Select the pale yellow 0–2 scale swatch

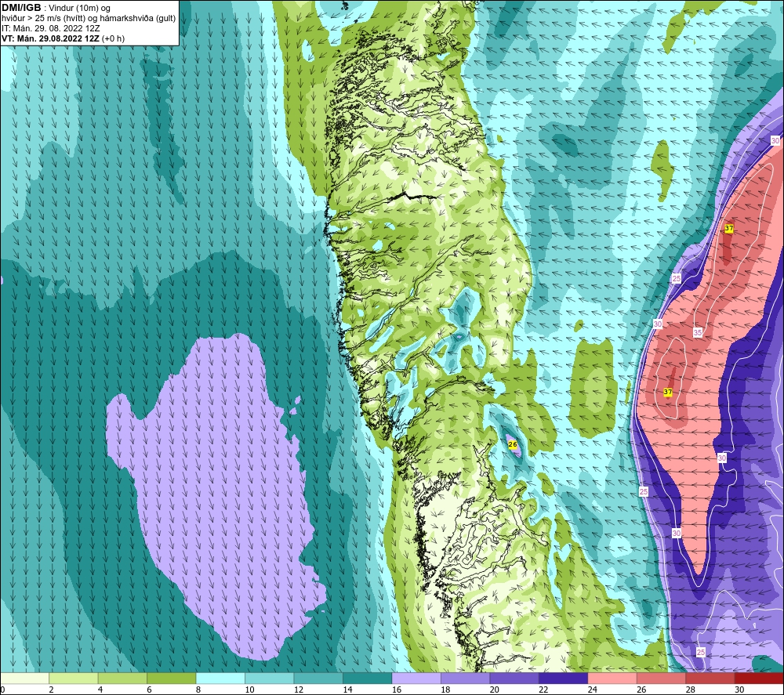[24, 678]
